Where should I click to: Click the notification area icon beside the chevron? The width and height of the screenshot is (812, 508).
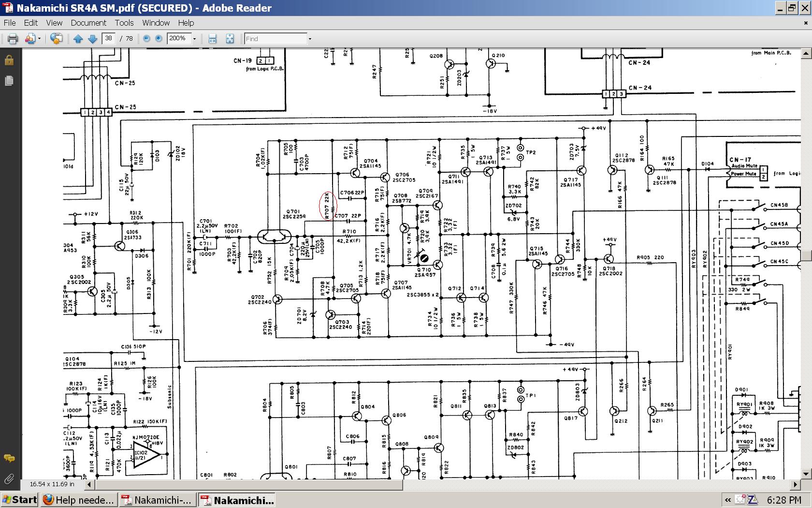(740, 500)
